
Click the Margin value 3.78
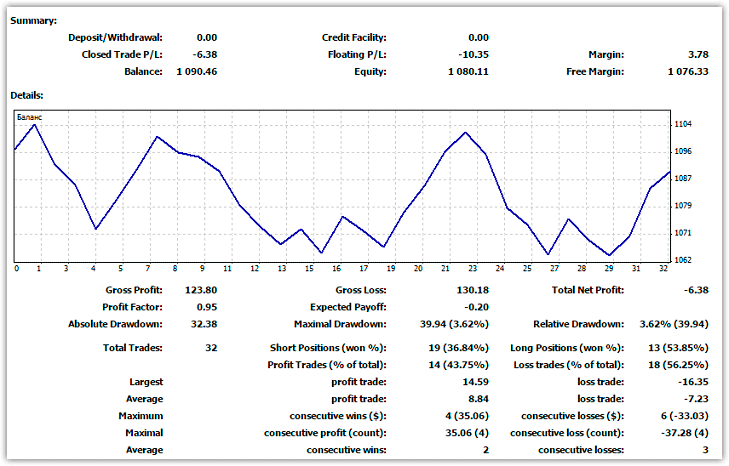[698, 55]
